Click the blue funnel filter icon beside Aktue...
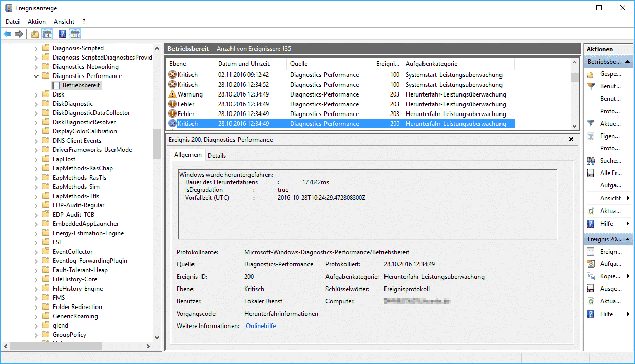635x364 pixels. point(591,124)
